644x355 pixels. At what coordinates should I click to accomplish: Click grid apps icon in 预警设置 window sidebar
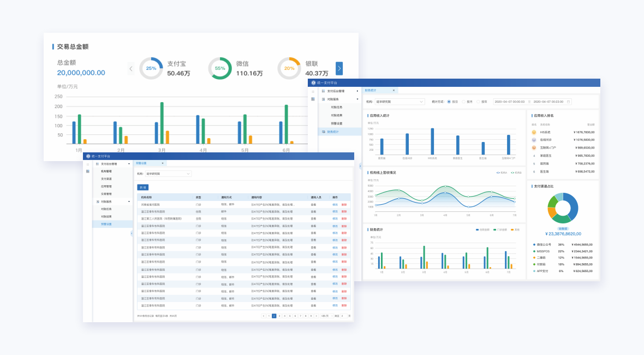pyautogui.click(x=87, y=171)
